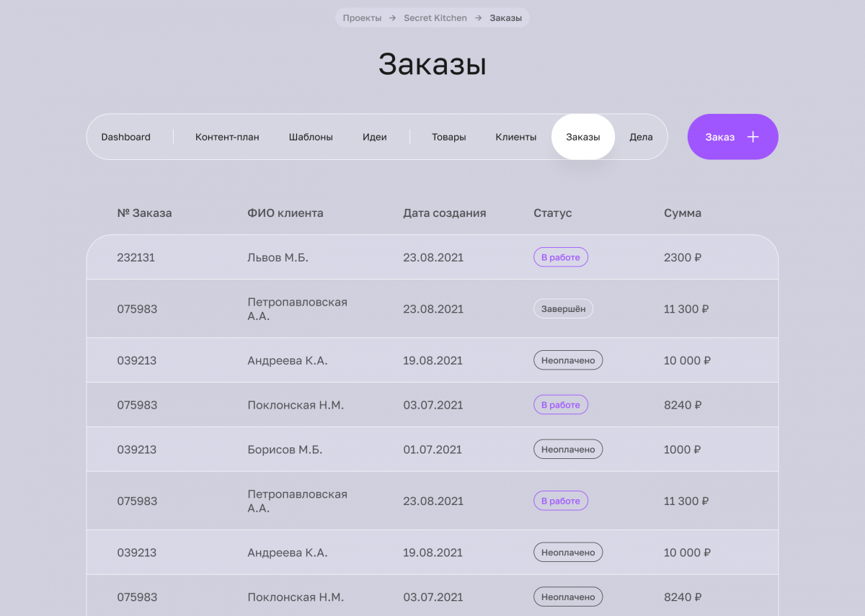The image size is (865, 616).
Task: Select the Борисов М.Б. client name
Action: [284, 450]
